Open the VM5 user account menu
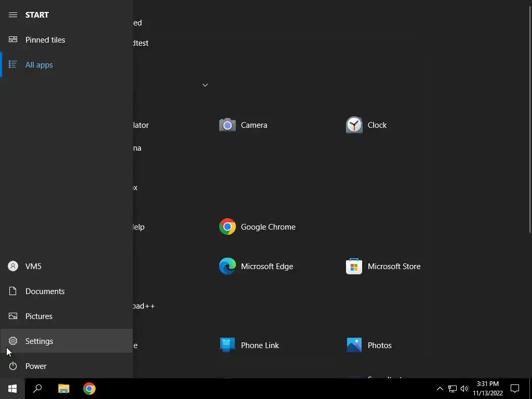This screenshot has width=532, height=399. coord(66,266)
